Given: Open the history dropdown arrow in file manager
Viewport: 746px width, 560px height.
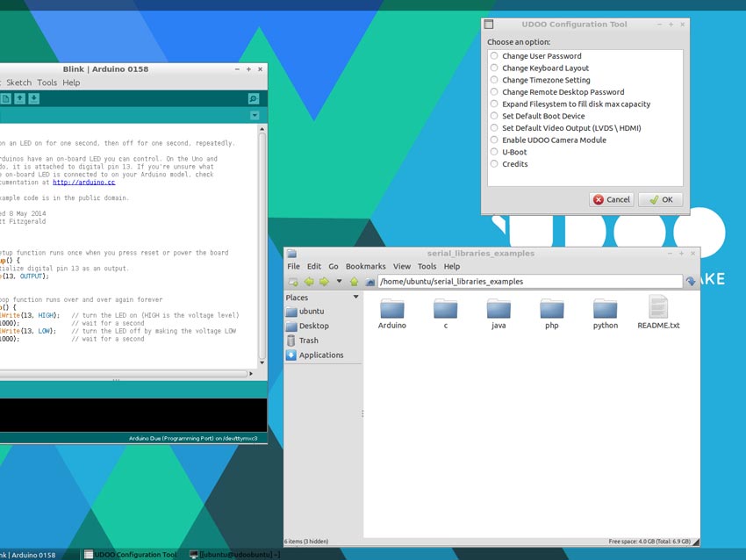Looking at the screenshot, I should click(340, 281).
